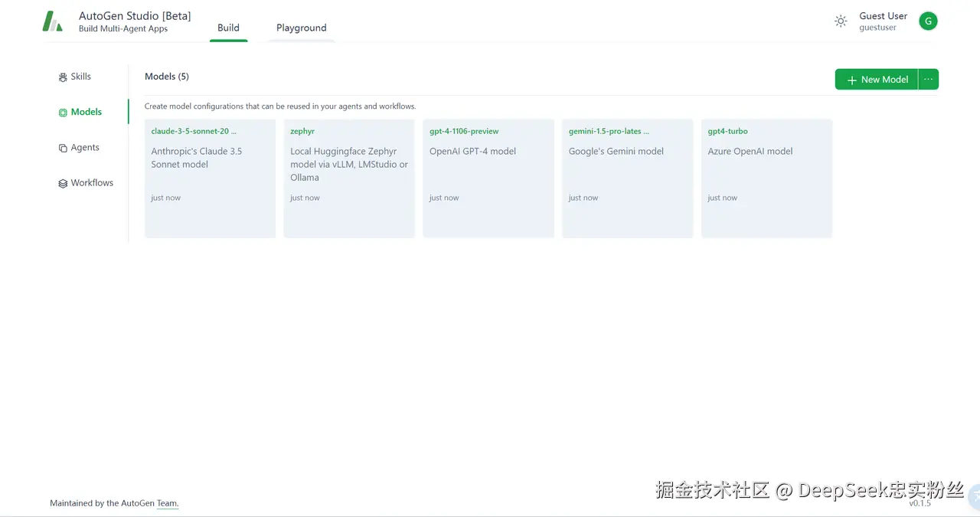
Task: Toggle the light/dark theme sun icon
Action: pos(841,21)
